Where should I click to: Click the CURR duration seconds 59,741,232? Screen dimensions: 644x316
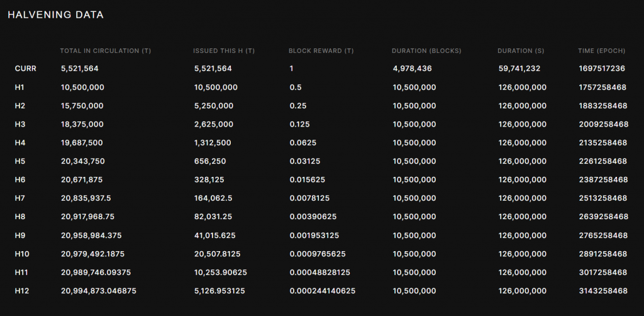pos(519,69)
